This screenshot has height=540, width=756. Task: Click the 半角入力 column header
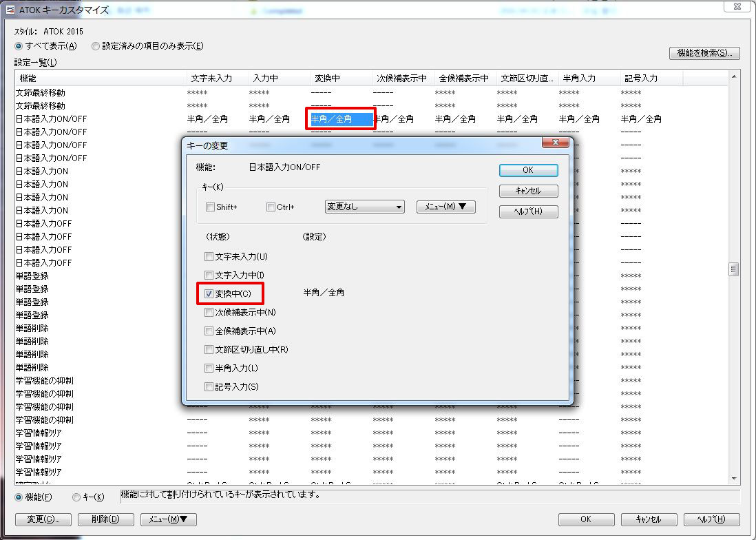click(x=589, y=78)
